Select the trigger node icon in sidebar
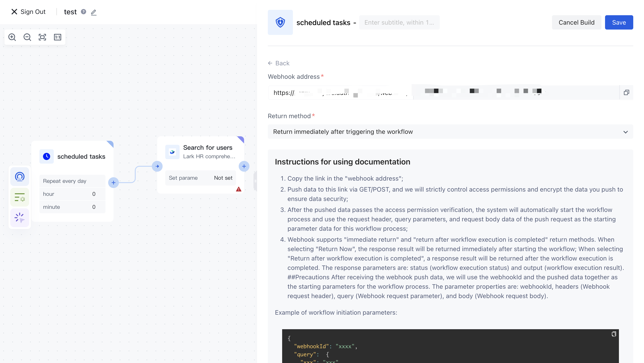 (19, 176)
